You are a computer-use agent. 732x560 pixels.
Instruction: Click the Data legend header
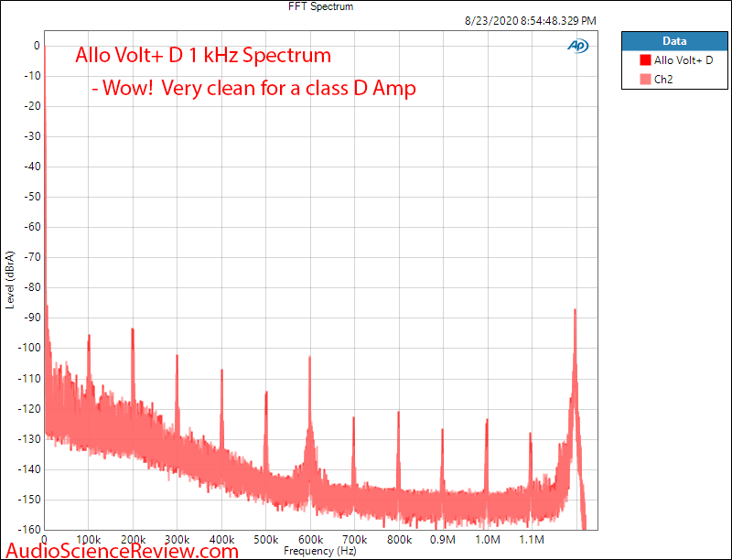click(674, 41)
